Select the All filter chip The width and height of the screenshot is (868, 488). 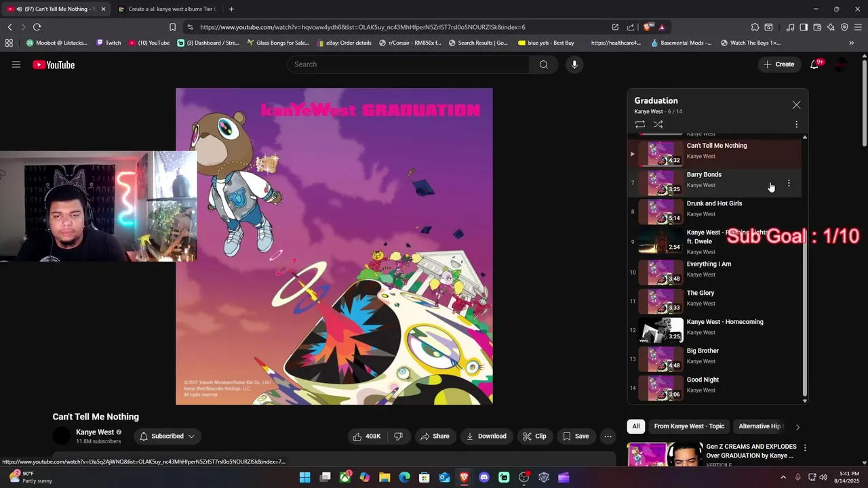point(636,426)
